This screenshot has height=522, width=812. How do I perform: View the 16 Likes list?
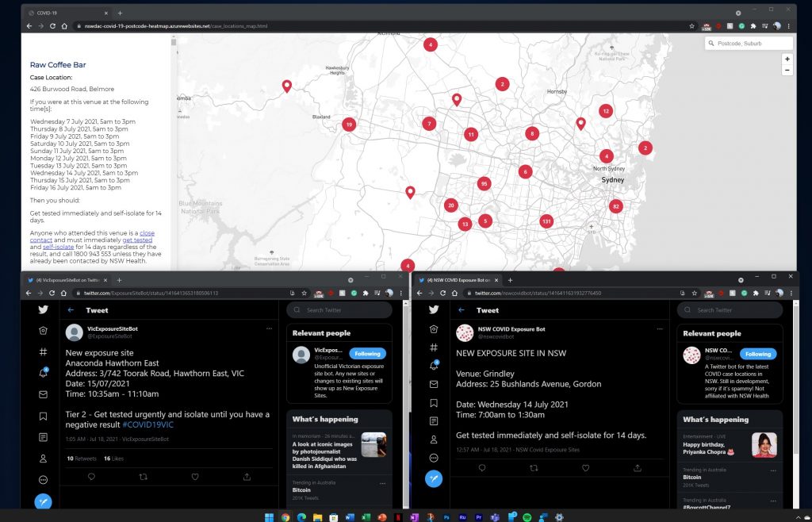[113, 459]
